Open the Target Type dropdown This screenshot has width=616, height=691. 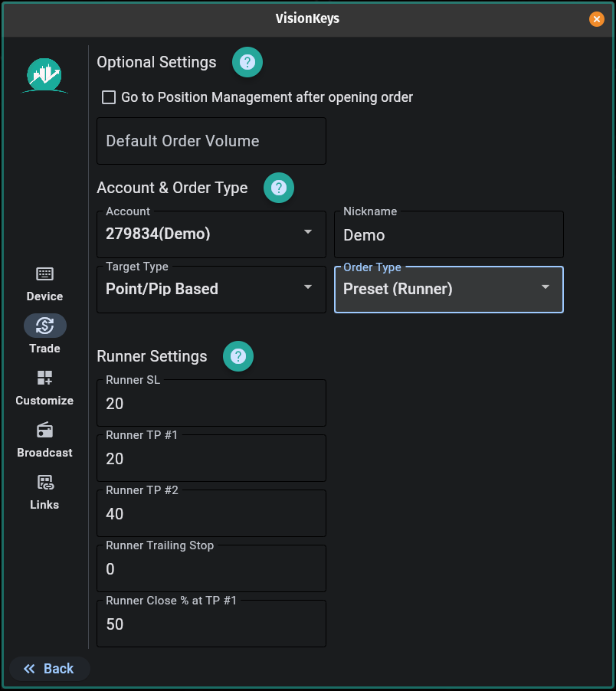tap(211, 290)
